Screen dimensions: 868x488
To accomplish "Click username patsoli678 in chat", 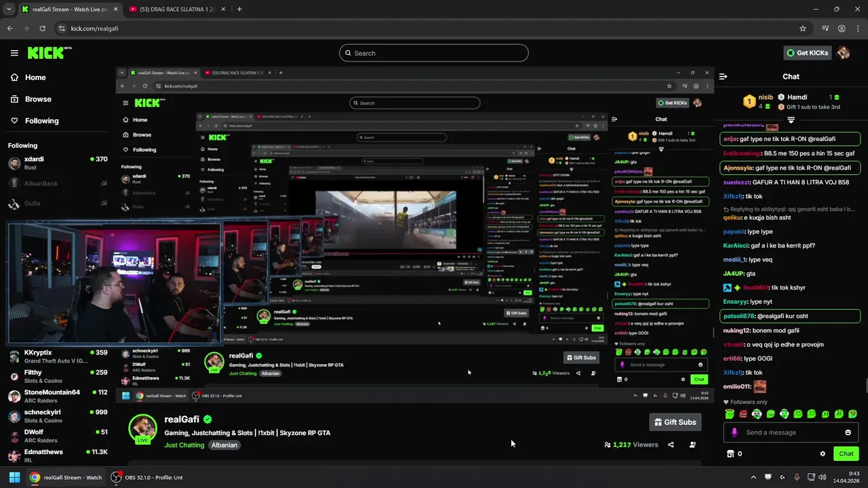I will pyautogui.click(x=739, y=316).
